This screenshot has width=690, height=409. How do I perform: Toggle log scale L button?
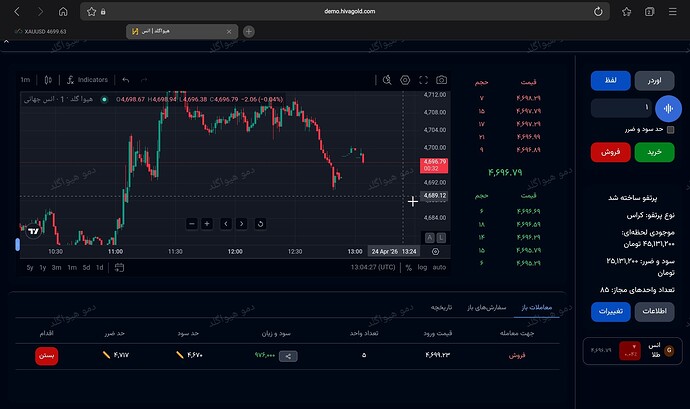tap(441, 238)
